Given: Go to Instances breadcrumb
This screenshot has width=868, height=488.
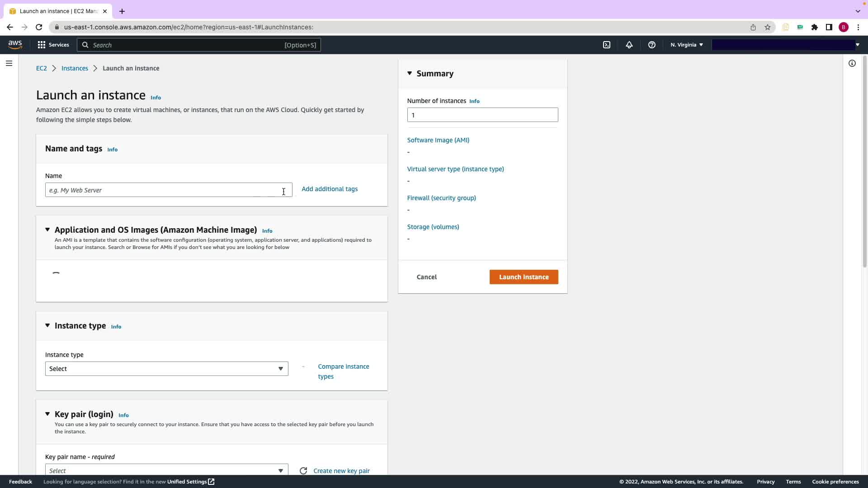Looking at the screenshot, I should tap(75, 68).
